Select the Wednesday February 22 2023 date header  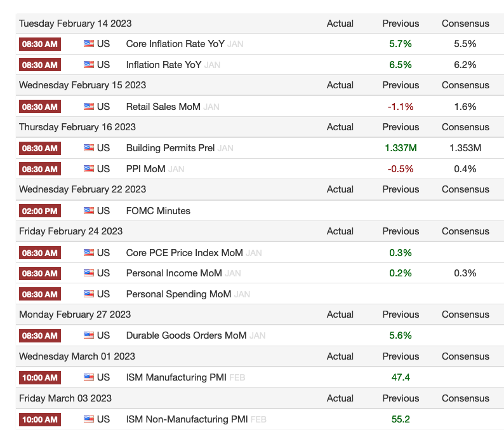tap(83, 189)
